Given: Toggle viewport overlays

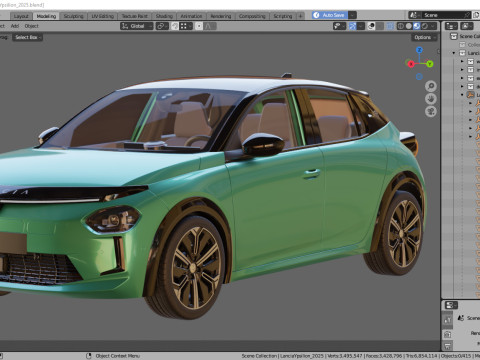Looking at the screenshot, I should point(371,26).
